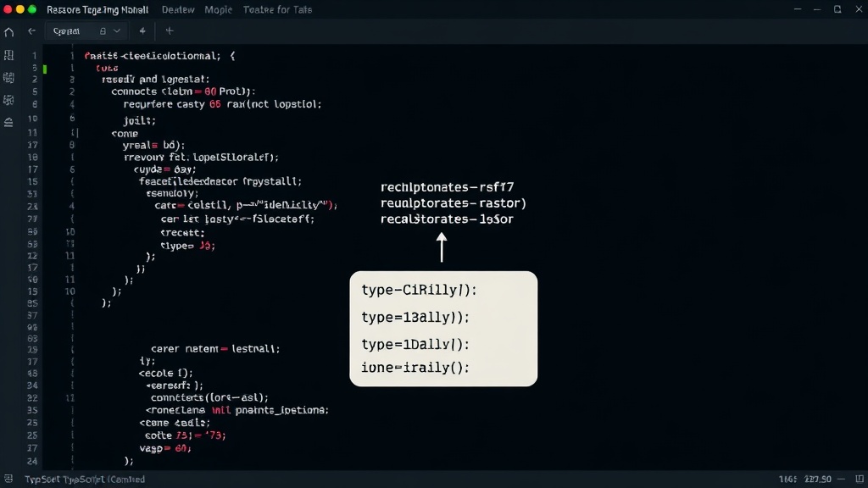The height and width of the screenshot is (488, 868).
Task: Choose the type=1Dally suggestion
Action: pos(415,344)
